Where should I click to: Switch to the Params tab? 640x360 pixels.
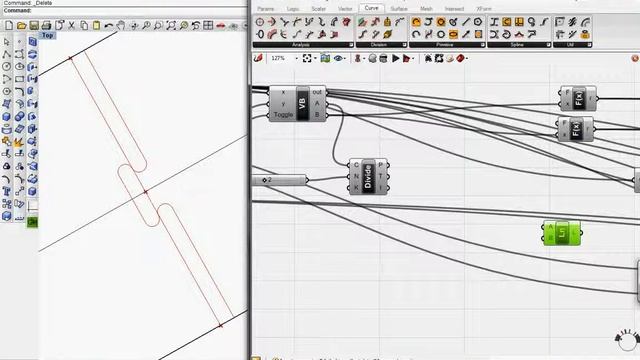[266, 9]
